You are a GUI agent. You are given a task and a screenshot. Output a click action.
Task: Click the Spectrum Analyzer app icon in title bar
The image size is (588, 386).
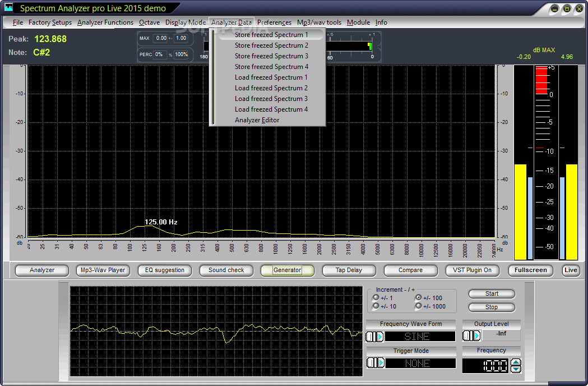[x=8, y=7]
